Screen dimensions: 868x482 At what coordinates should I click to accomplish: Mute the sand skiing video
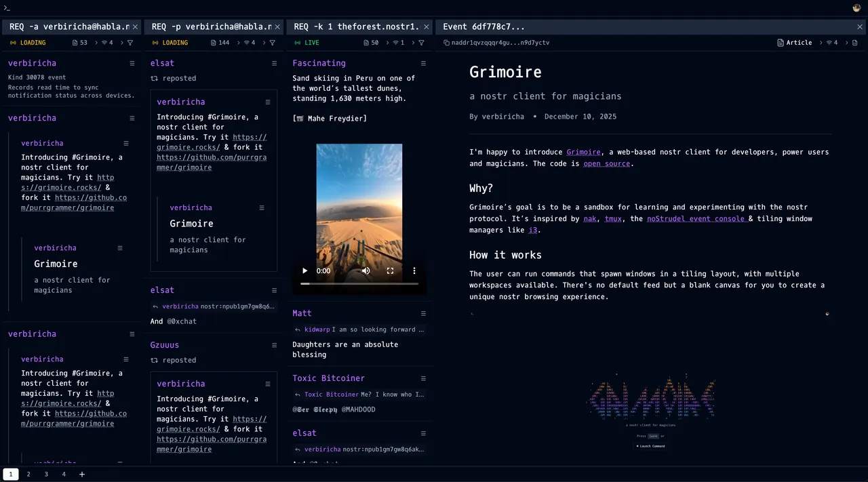366,271
